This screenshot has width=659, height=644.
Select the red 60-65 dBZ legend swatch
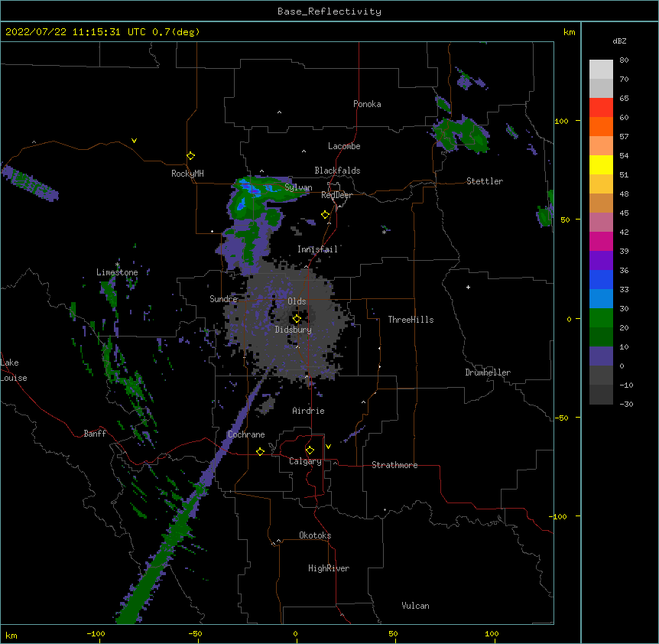click(x=601, y=108)
